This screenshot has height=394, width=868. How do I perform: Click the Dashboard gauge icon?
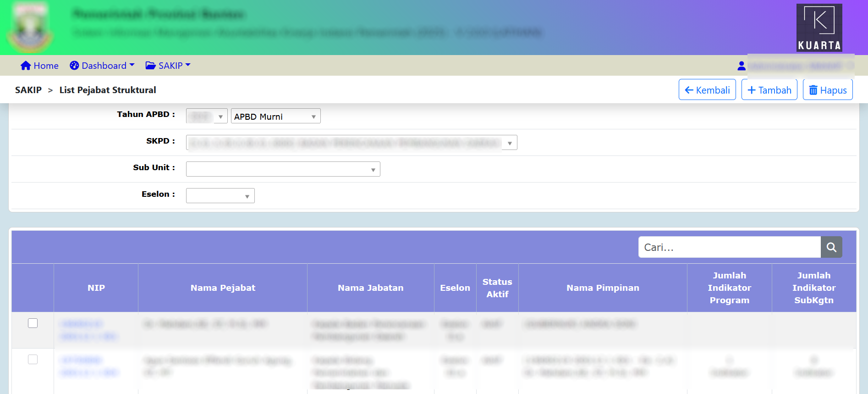[74, 66]
